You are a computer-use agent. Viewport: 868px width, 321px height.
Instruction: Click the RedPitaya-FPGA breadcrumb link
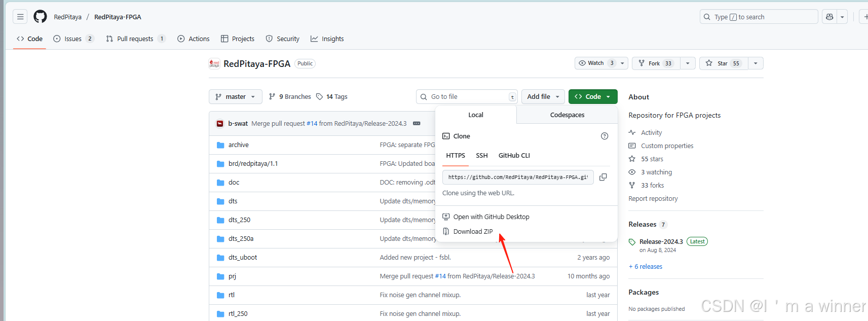tap(118, 17)
